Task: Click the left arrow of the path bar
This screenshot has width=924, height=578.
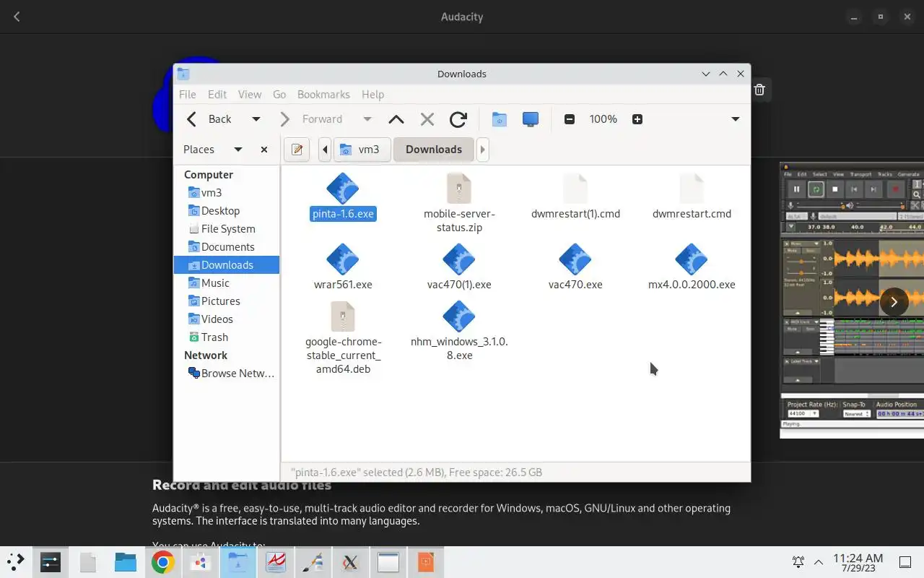Action: [325, 150]
